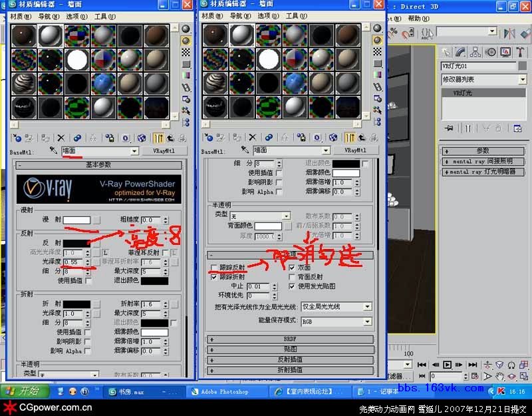
Task: Click Make Preview film icon in left editor
Action: click(186, 88)
